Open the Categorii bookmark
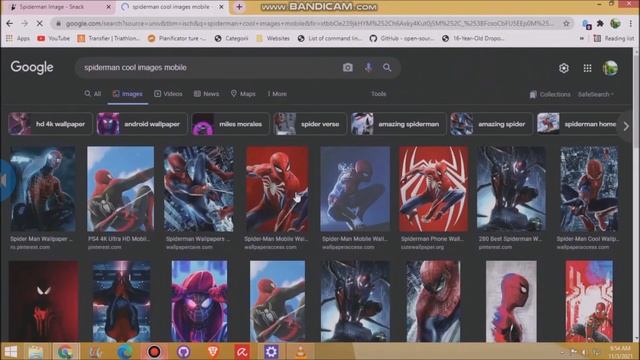Screen dimensions: 640x360 pos(231,38)
